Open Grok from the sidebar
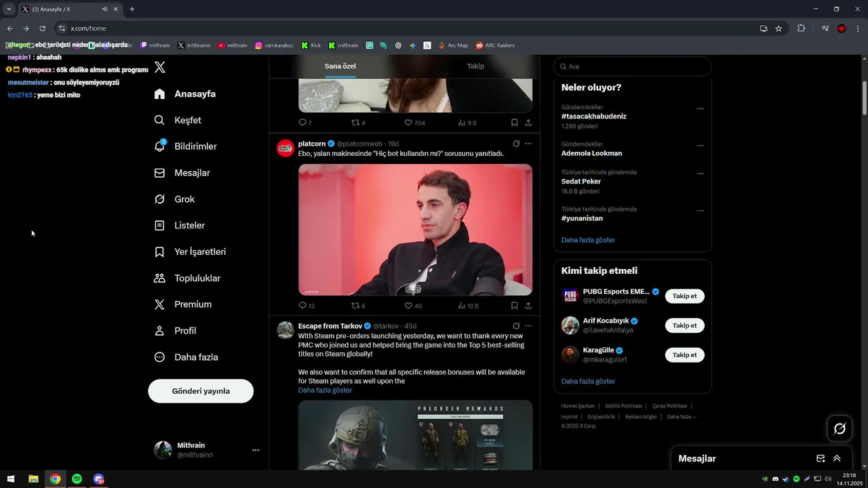Viewport: 868px width, 488px height. (175, 199)
